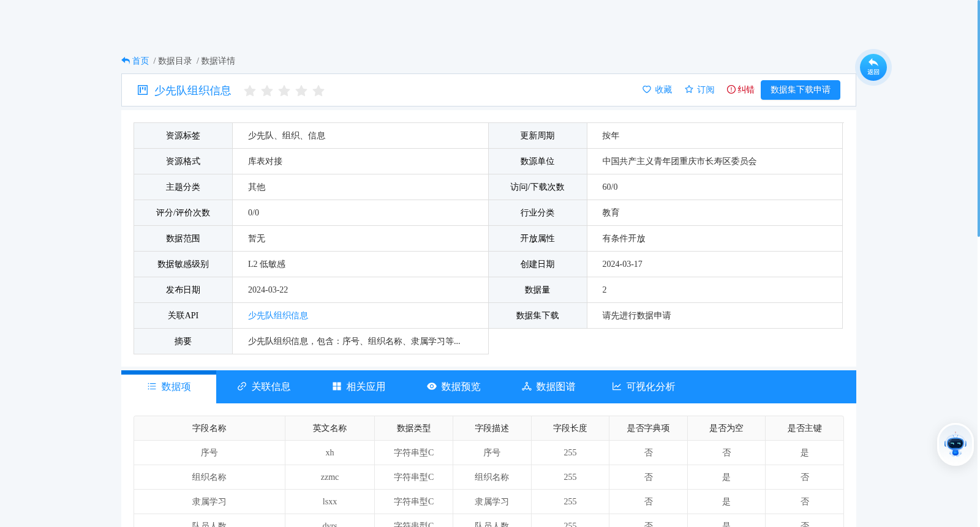Image resolution: width=980 pixels, height=527 pixels.
Task: Switch to the 关联信息 tab
Action: tap(264, 387)
